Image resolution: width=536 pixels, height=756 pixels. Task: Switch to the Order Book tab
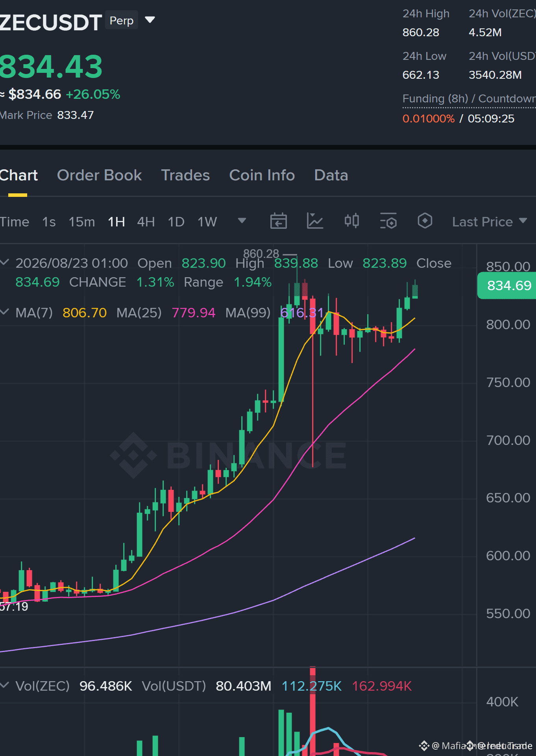99,175
